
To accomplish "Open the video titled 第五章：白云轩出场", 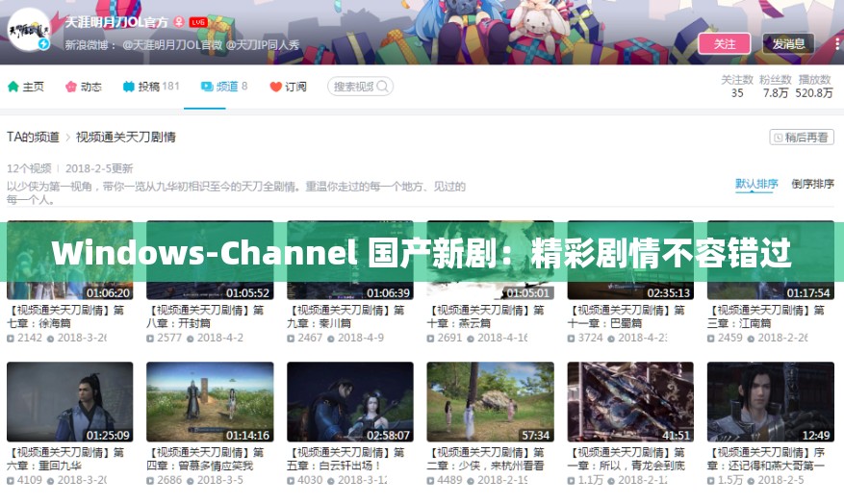I will point(345,459).
